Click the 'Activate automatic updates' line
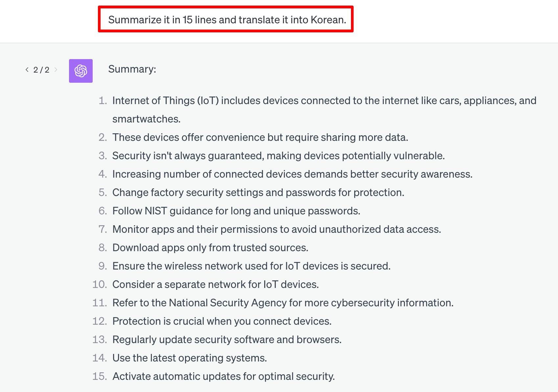The width and height of the screenshot is (558, 392). click(x=223, y=376)
